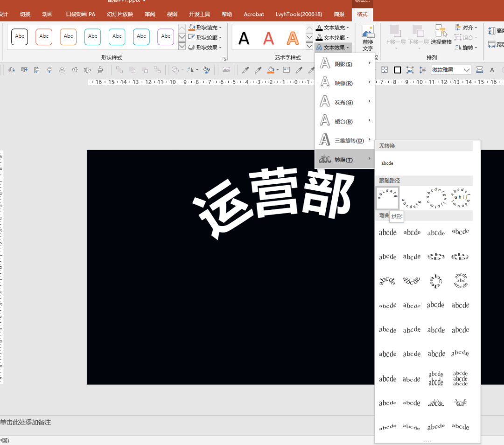Open 形状填充 shape fill dropdown
Viewport: 504px width, 445px height.
(205, 28)
